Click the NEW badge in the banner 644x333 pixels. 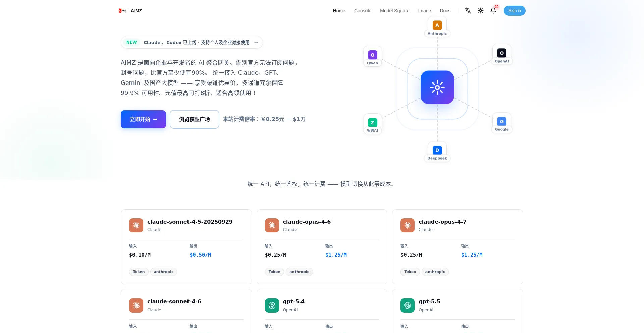tap(131, 42)
